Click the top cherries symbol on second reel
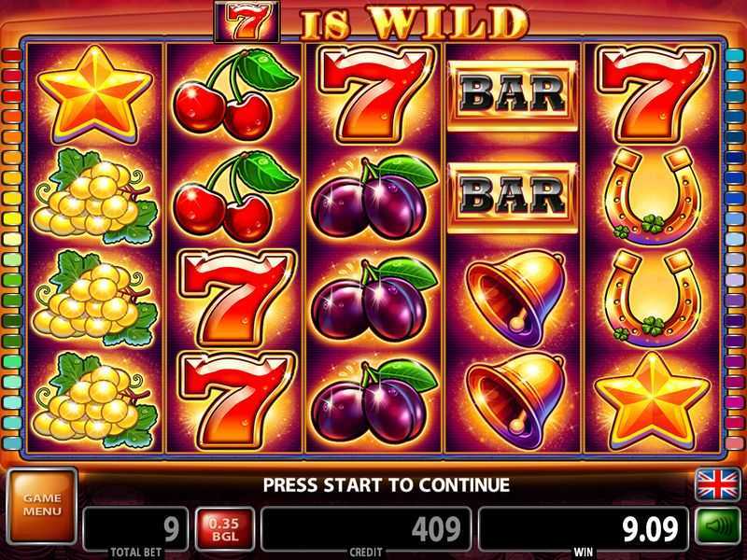 click(233, 94)
